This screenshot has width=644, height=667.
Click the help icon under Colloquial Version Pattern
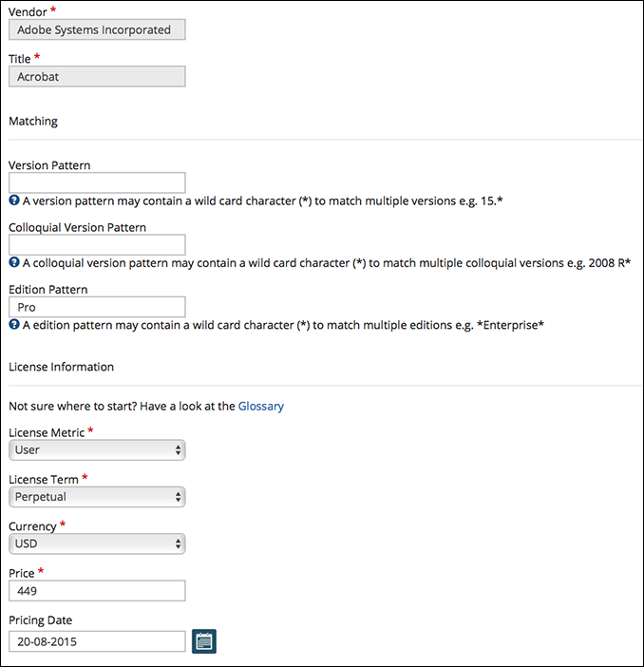pos(14,262)
